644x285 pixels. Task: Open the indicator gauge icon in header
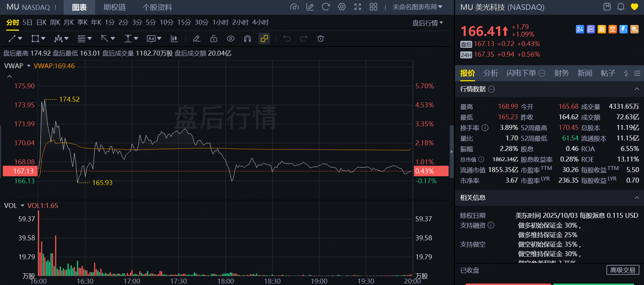[x=294, y=7]
